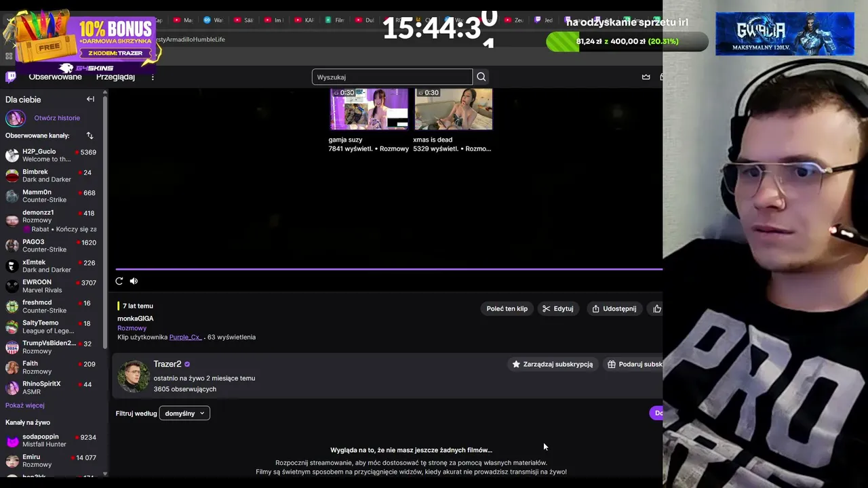This screenshot has width=868, height=488.
Task: Open the stories avatar icon
Action: coord(15,118)
